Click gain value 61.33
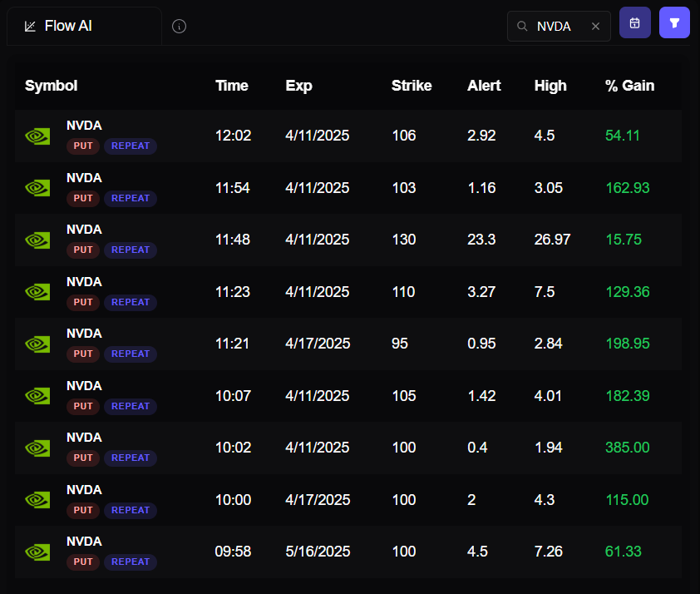Screen dimensions: 700x594 (x=624, y=552)
